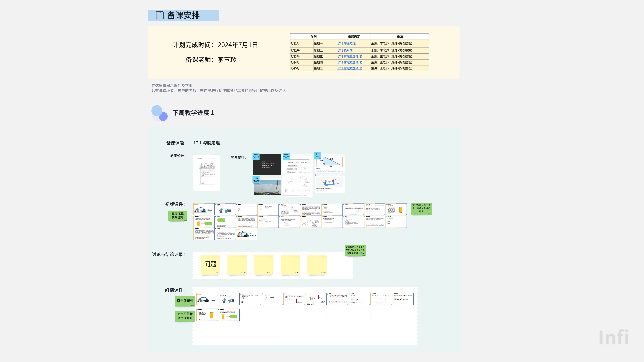Open the 17.2 绝对值 link
Viewport: 644px width, 362px height.
click(345, 50)
